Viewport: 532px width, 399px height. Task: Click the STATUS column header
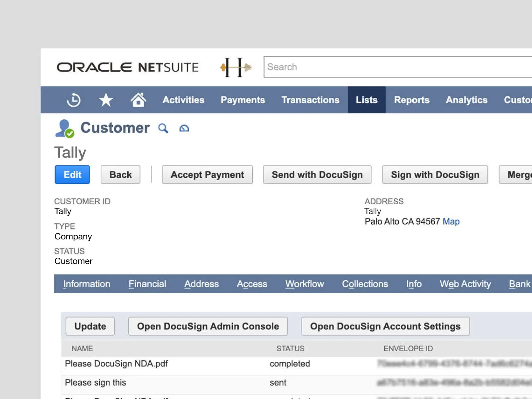pos(290,348)
